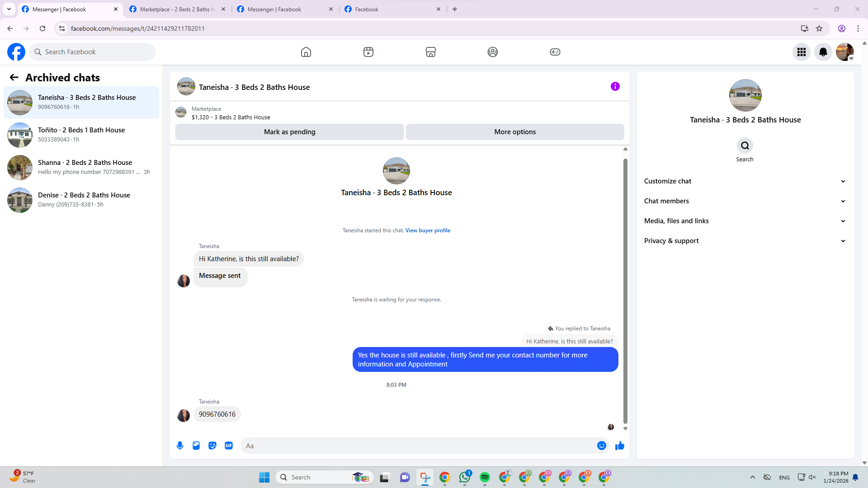This screenshot has height=488, width=868.
Task: Click the voice clip microphone icon
Action: point(180,446)
